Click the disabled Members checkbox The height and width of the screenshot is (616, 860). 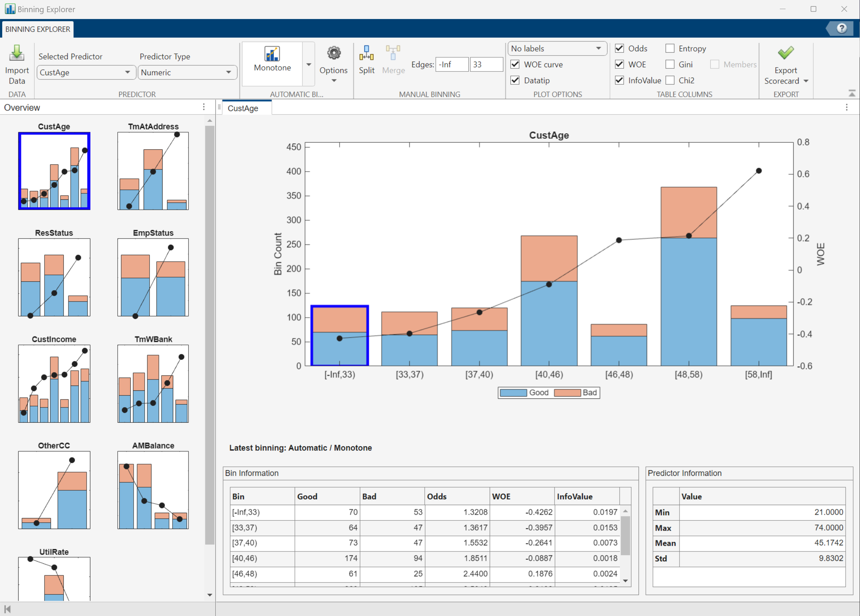coord(715,64)
